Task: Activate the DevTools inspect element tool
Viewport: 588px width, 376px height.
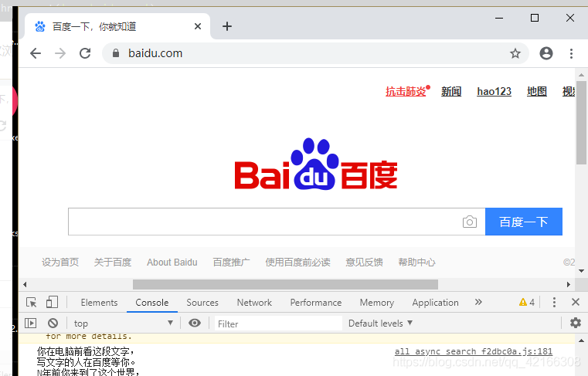Action: [32, 302]
